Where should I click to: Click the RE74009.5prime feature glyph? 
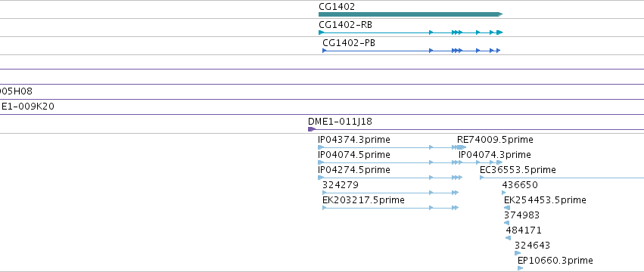pos(462,147)
